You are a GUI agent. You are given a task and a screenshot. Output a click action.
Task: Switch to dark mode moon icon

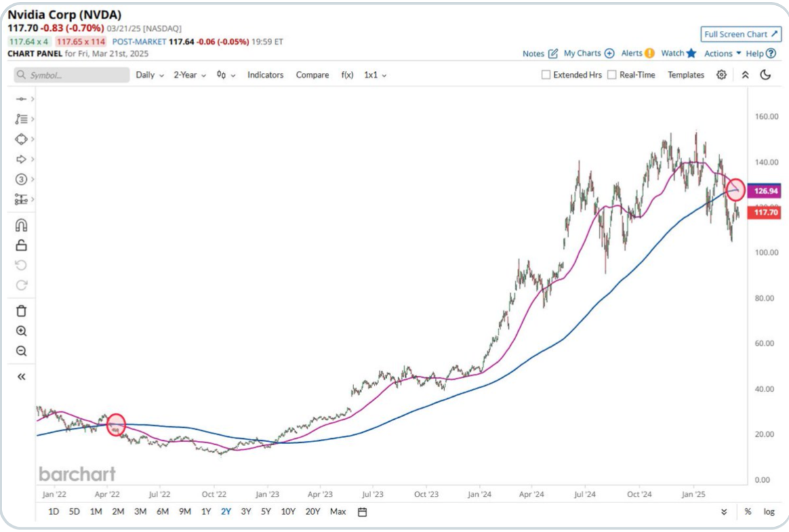click(765, 75)
